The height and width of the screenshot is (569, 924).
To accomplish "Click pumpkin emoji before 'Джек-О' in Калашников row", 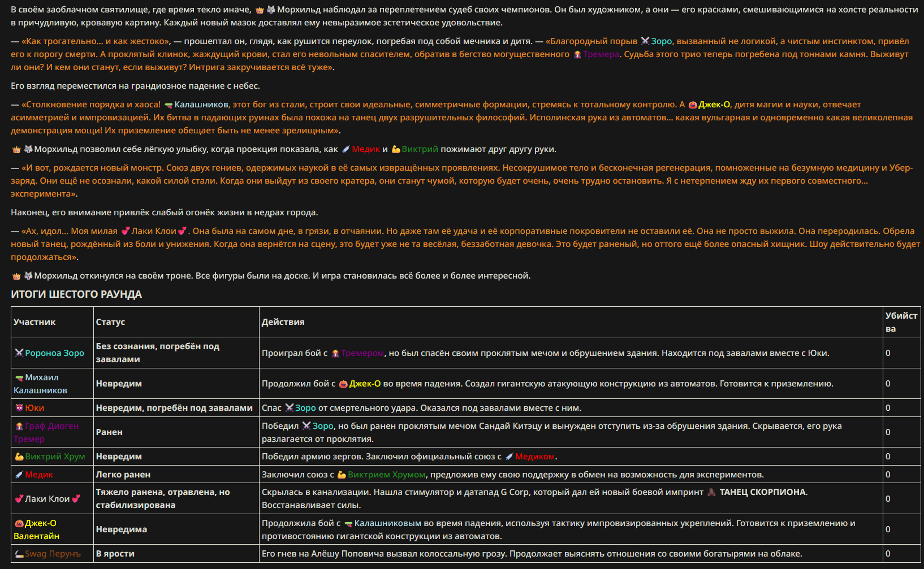I will [x=343, y=384].
